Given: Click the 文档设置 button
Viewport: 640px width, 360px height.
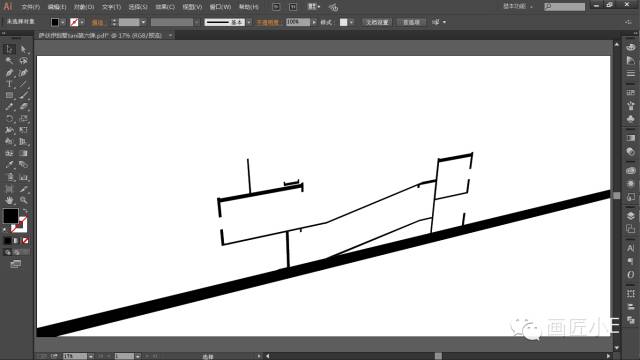Looking at the screenshot, I should click(377, 22).
